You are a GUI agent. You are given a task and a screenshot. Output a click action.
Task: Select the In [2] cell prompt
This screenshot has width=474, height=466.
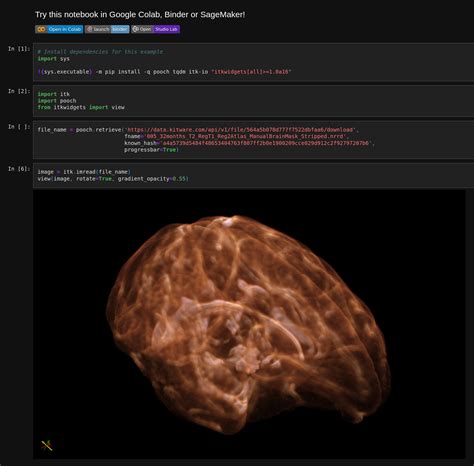point(19,91)
